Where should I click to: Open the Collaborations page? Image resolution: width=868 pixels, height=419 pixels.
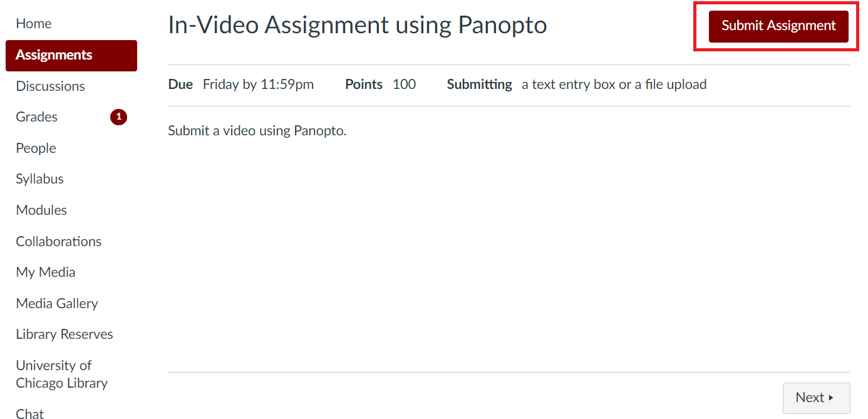(58, 241)
